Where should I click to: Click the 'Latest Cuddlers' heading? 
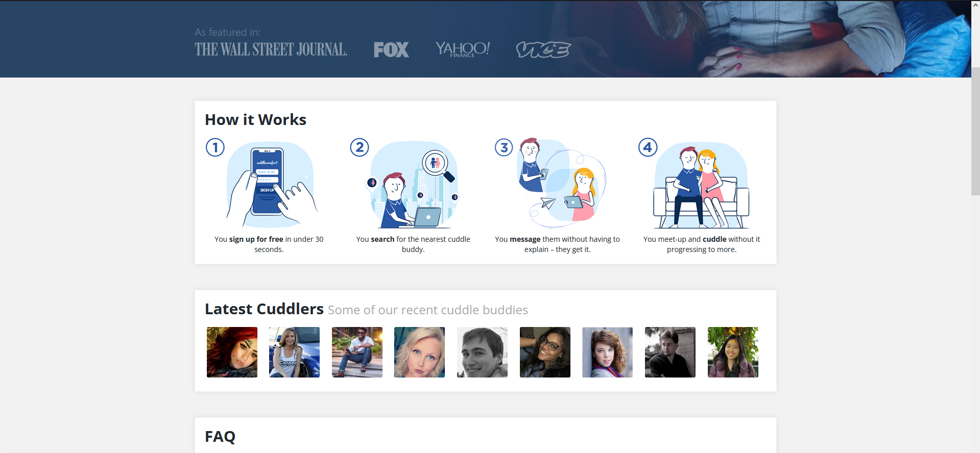coord(264,309)
